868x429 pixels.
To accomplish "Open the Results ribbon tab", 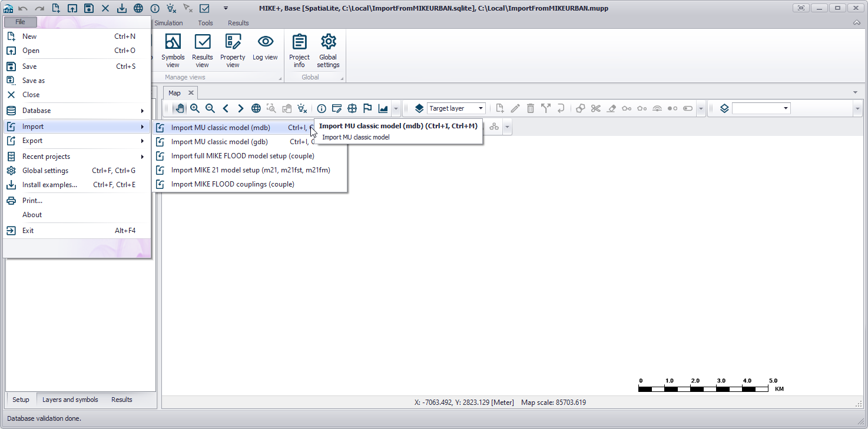I will (238, 23).
